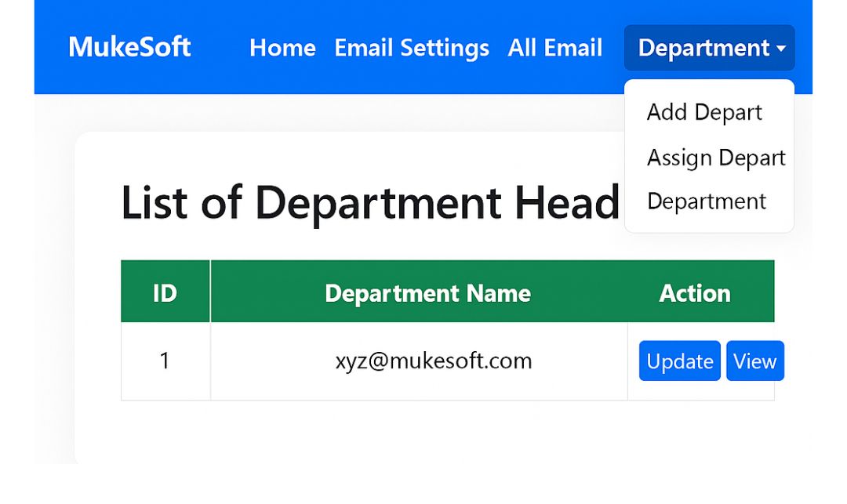The image size is (847, 504).
Task: Open Email Settings page
Action: (412, 48)
